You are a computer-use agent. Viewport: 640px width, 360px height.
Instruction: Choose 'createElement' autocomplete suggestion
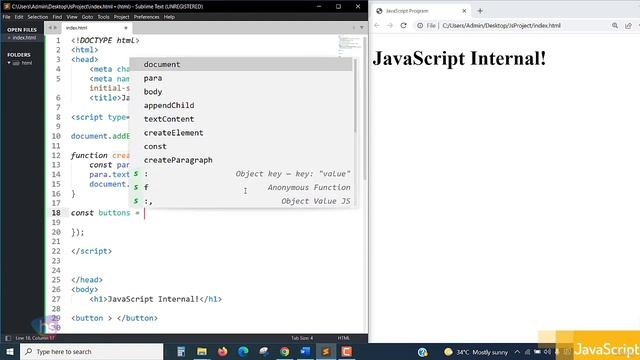(241, 133)
